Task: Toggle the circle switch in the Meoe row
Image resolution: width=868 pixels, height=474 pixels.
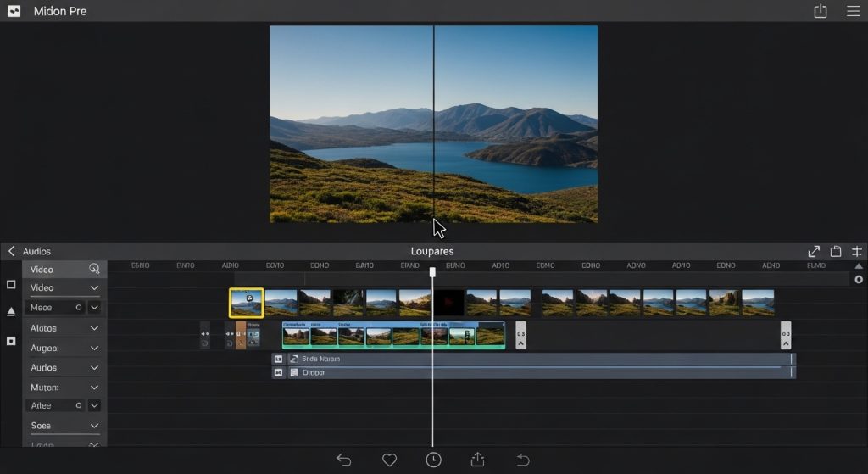Action: tap(79, 307)
